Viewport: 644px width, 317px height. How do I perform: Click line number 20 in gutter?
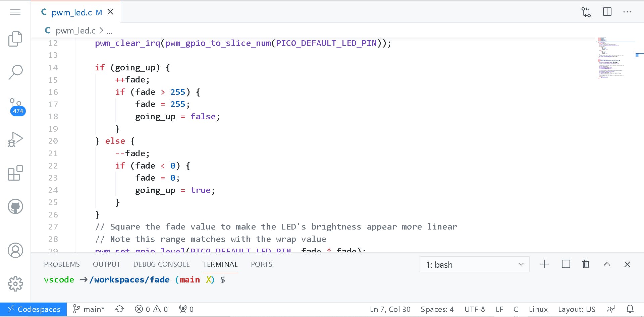coord(53,141)
